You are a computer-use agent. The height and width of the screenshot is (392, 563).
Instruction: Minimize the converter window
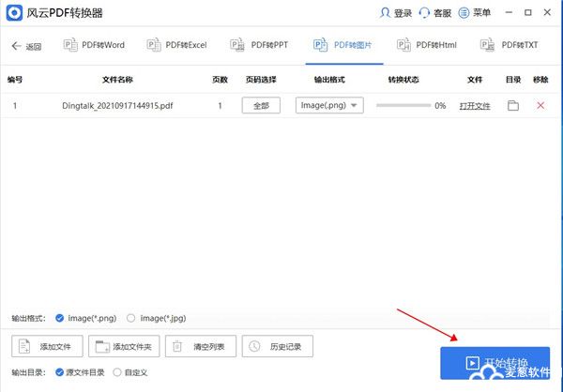coord(509,12)
